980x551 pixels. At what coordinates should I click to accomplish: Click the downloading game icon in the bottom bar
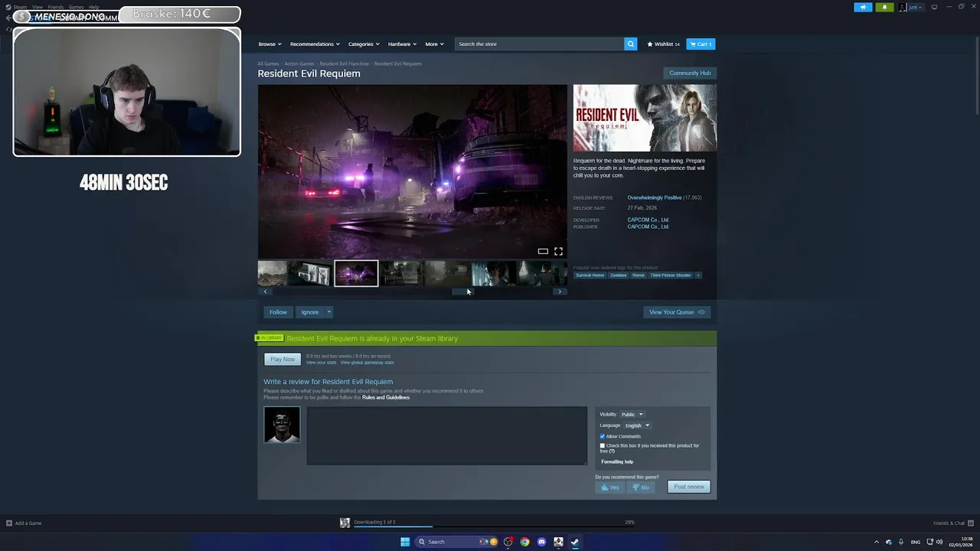point(345,523)
